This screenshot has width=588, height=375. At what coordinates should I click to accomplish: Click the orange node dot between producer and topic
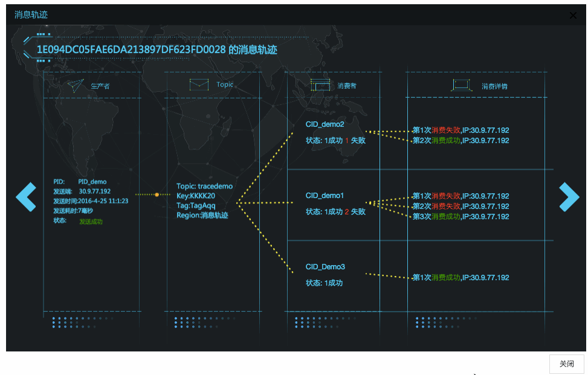click(x=157, y=194)
